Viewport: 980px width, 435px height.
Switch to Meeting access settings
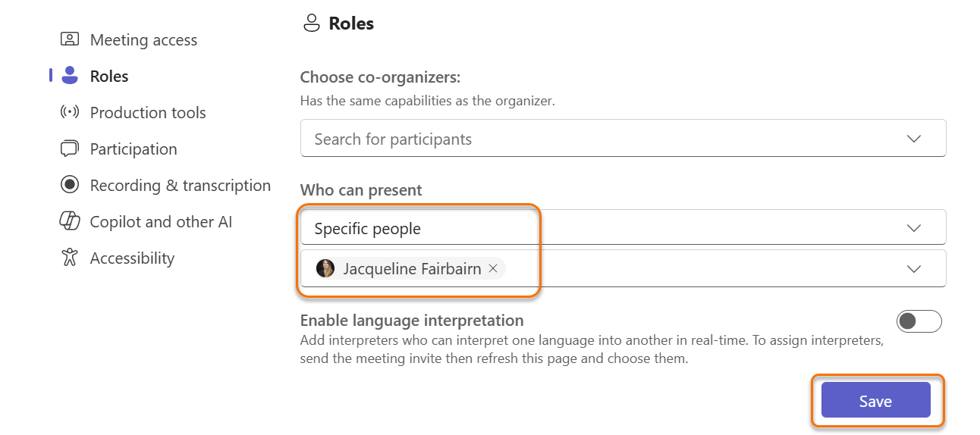[143, 39]
